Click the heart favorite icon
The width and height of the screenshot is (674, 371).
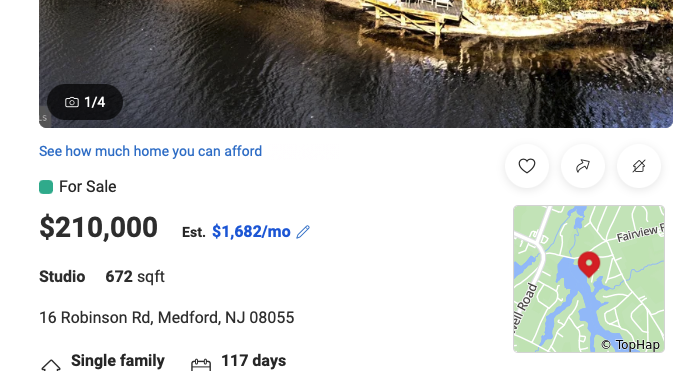[x=527, y=166]
